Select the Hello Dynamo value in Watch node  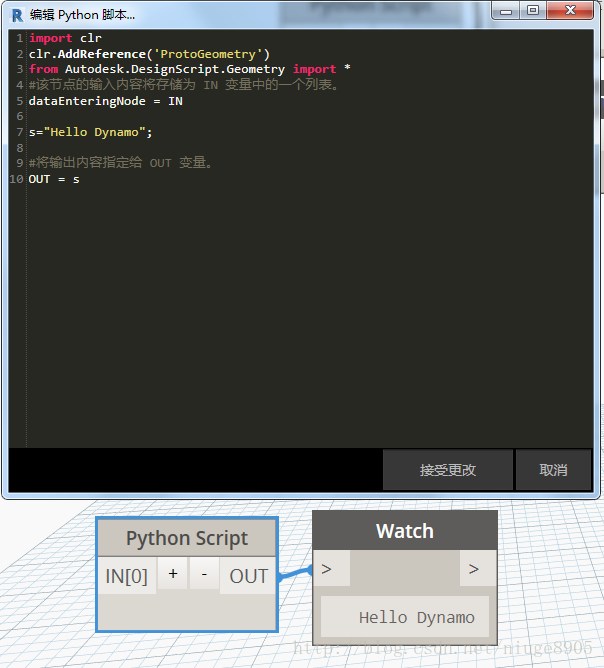point(416,617)
